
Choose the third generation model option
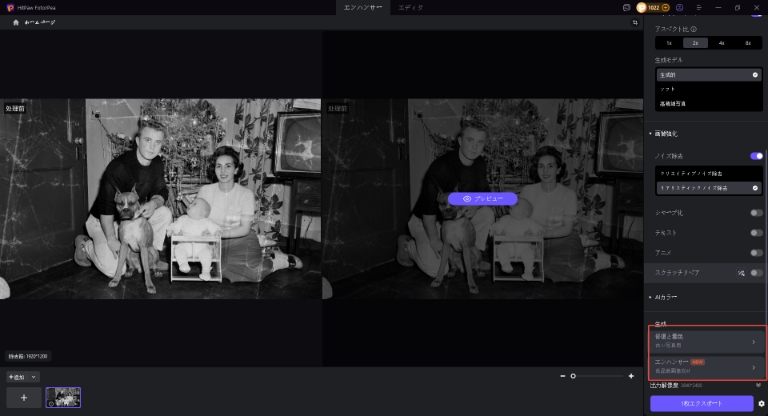709,104
